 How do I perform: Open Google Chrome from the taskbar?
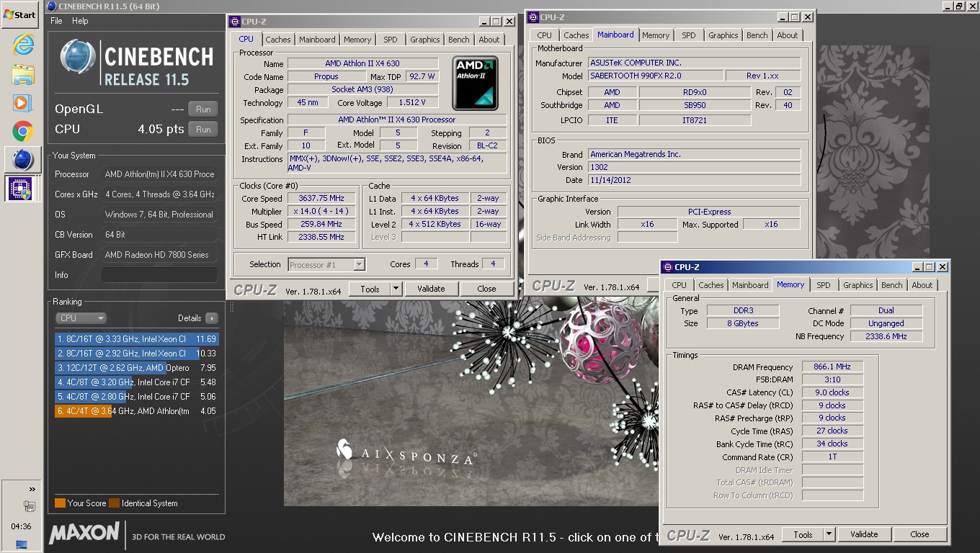23,132
